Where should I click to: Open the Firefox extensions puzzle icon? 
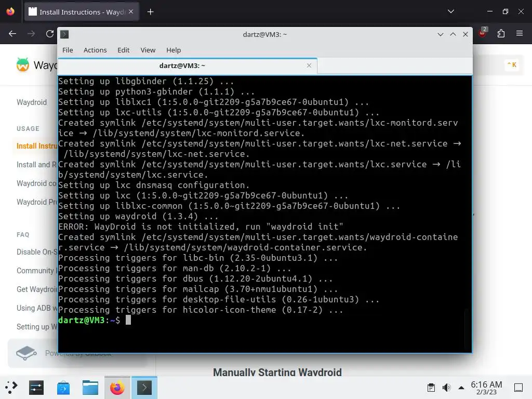tap(501, 33)
